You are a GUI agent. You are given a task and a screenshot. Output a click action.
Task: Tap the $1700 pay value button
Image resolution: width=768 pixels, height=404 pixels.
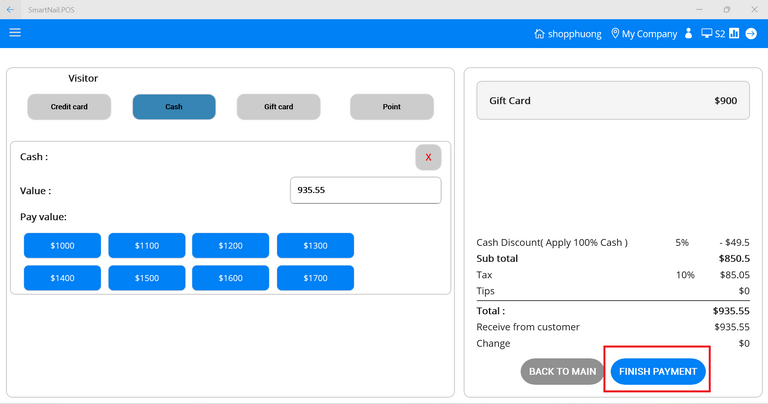[x=315, y=278]
